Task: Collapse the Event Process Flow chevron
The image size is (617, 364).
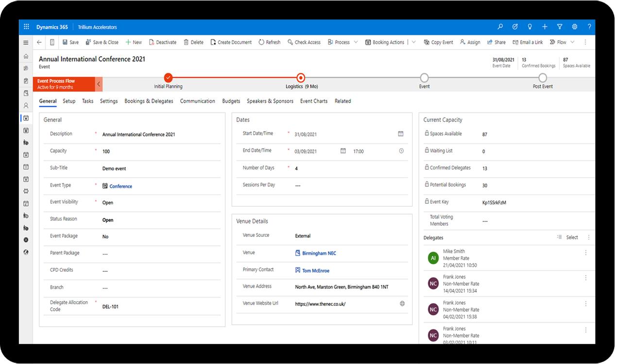Action: (x=99, y=84)
